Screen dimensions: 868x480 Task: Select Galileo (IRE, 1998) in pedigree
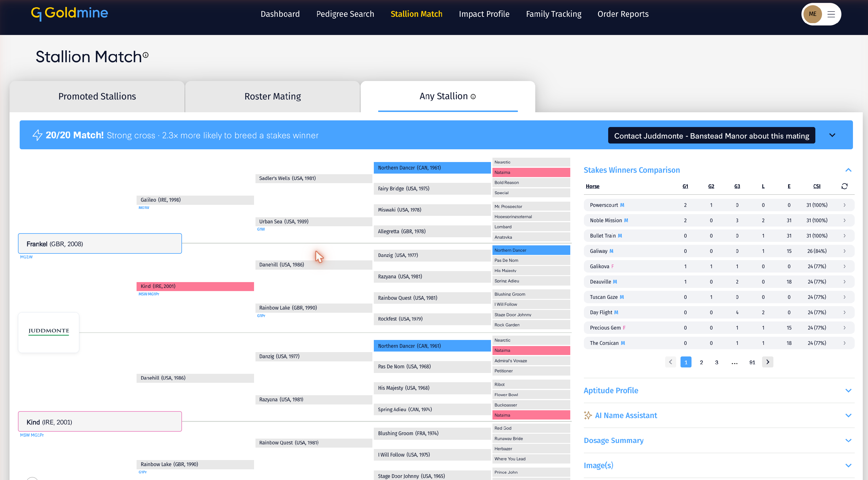click(195, 200)
